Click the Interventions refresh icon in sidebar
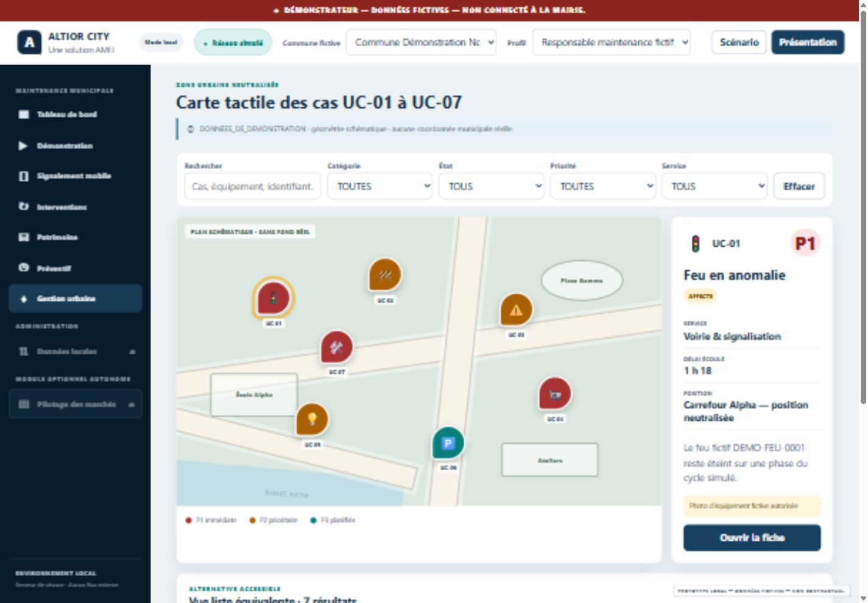Viewport: 868px width, 603px height. pyautogui.click(x=24, y=206)
